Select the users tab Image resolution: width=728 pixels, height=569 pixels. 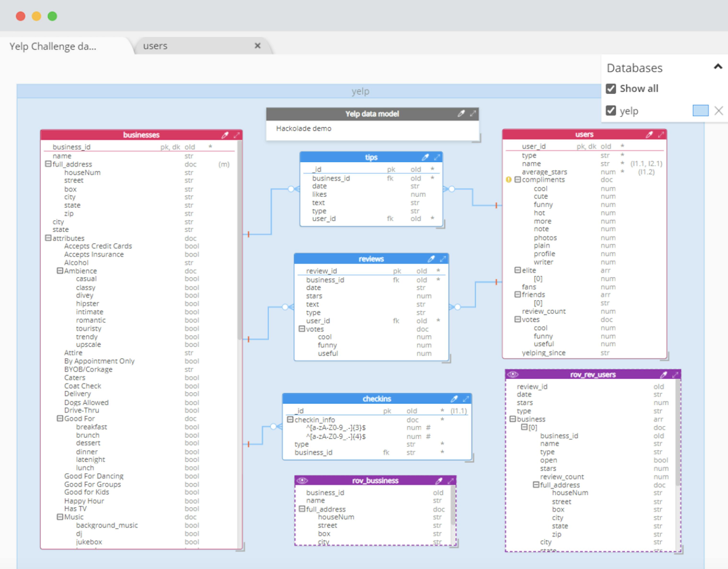[155, 46]
